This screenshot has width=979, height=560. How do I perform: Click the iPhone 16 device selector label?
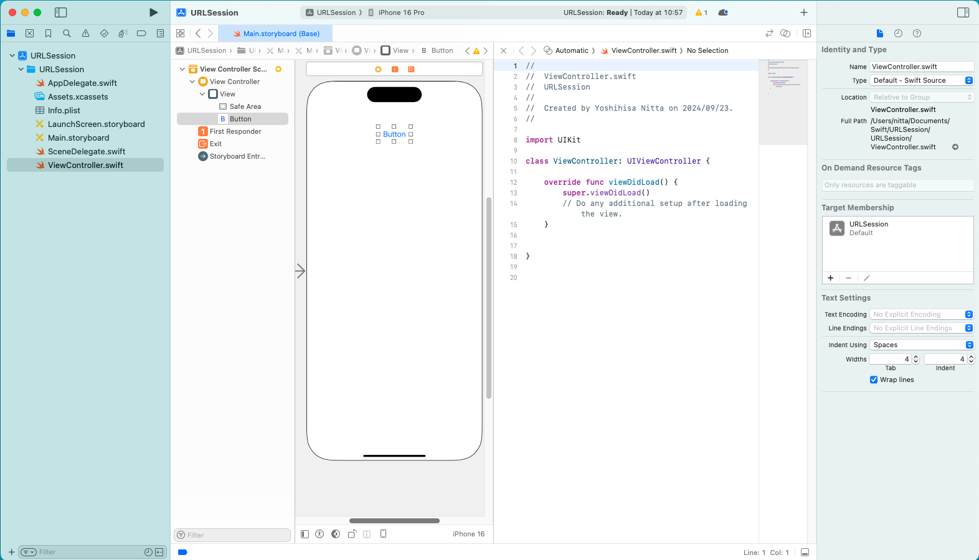(x=468, y=534)
